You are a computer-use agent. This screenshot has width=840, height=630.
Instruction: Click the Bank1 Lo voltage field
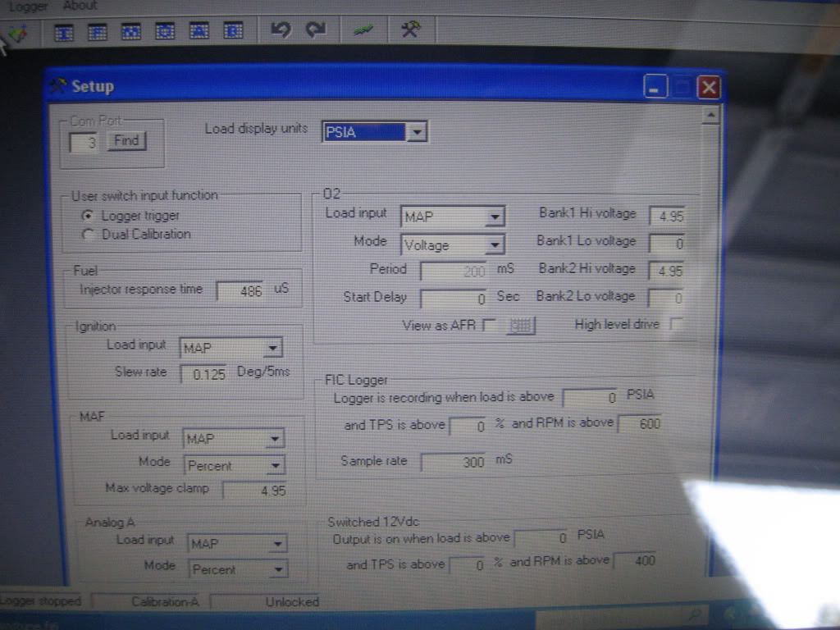point(667,243)
